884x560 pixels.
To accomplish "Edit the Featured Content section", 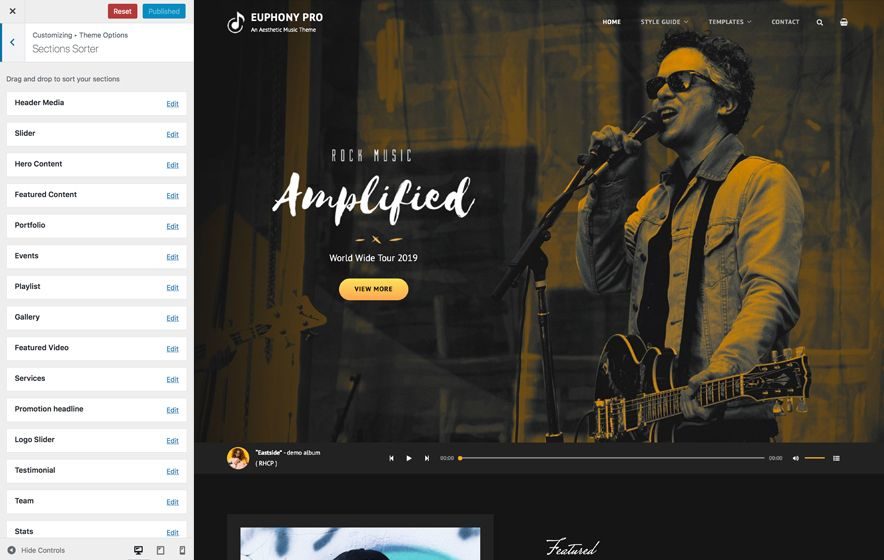I will click(173, 196).
